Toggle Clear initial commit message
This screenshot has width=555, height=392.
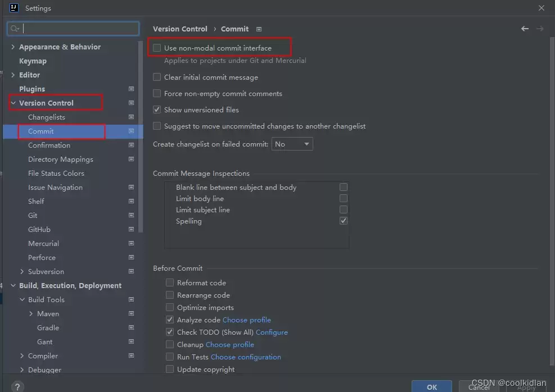157,77
